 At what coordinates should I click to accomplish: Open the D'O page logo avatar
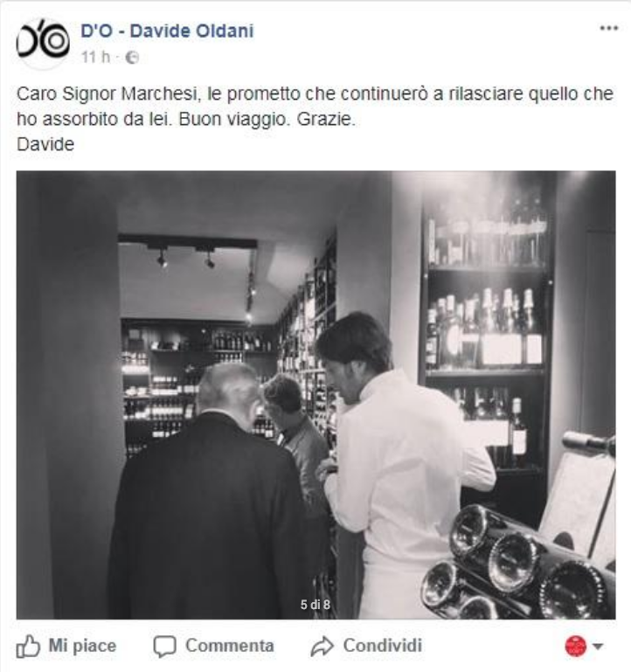pos(43,43)
